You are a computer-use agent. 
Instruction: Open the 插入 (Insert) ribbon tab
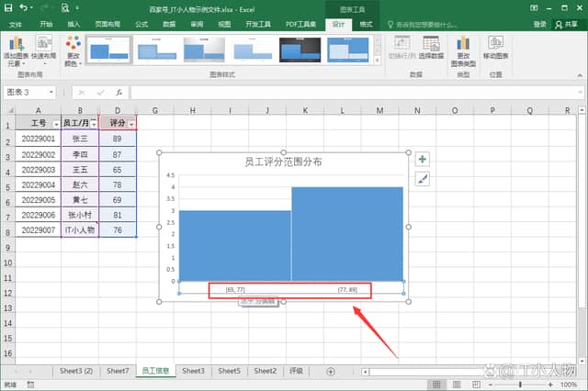click(x=73, y=24)
